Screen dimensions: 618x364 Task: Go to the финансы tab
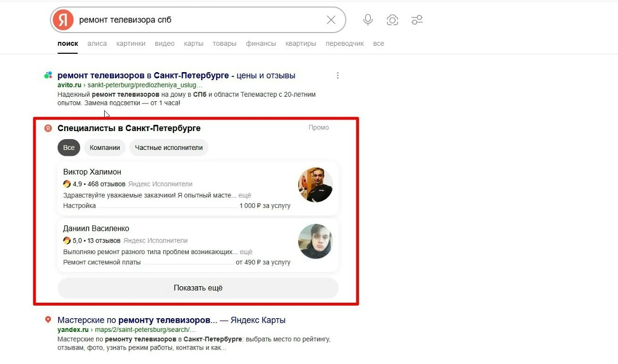pos(261,43)
